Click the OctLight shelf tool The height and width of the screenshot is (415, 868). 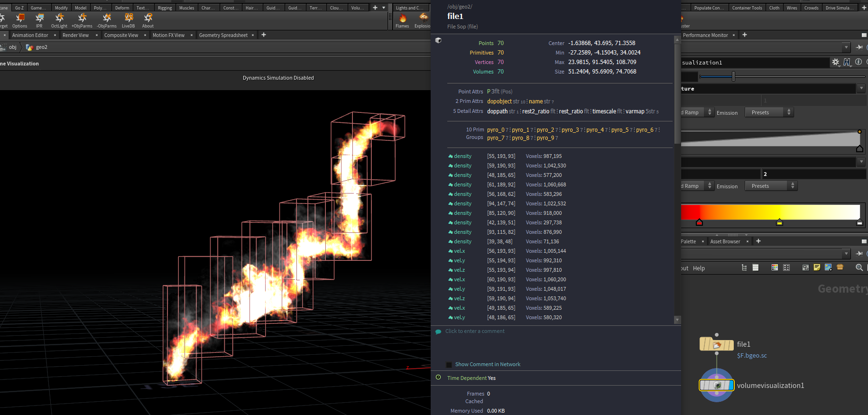click(x=59, y=18)
